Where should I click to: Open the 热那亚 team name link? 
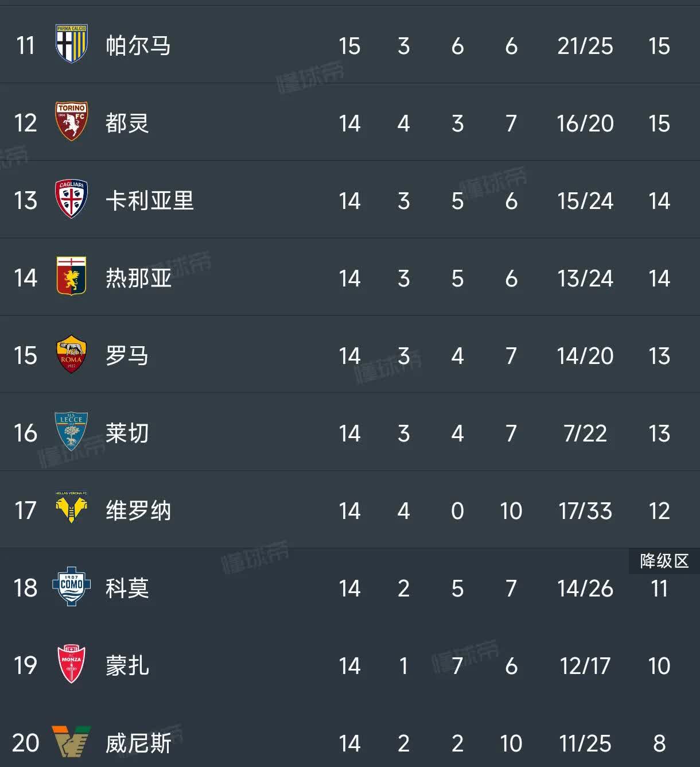138,278
